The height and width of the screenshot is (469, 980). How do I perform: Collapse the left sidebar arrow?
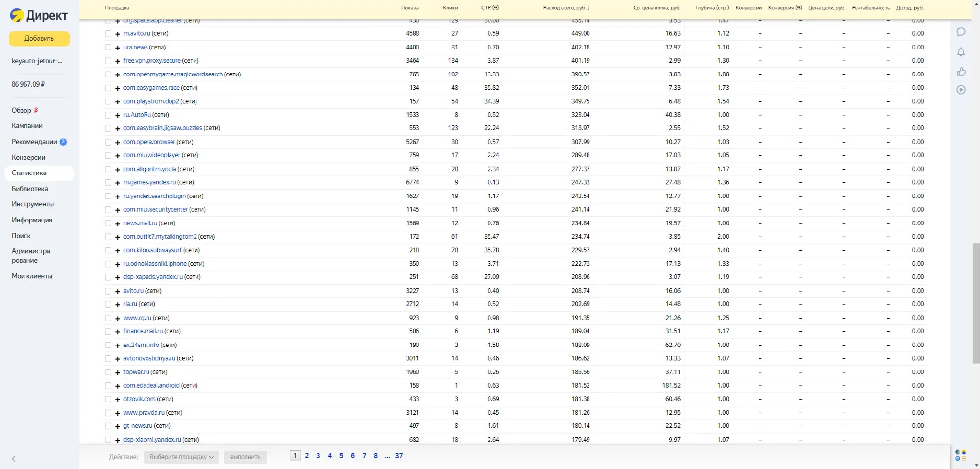tap(14, 459)
